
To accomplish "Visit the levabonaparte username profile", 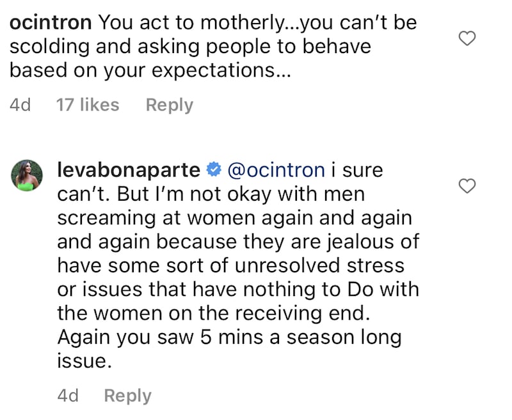I will (129, 171).
